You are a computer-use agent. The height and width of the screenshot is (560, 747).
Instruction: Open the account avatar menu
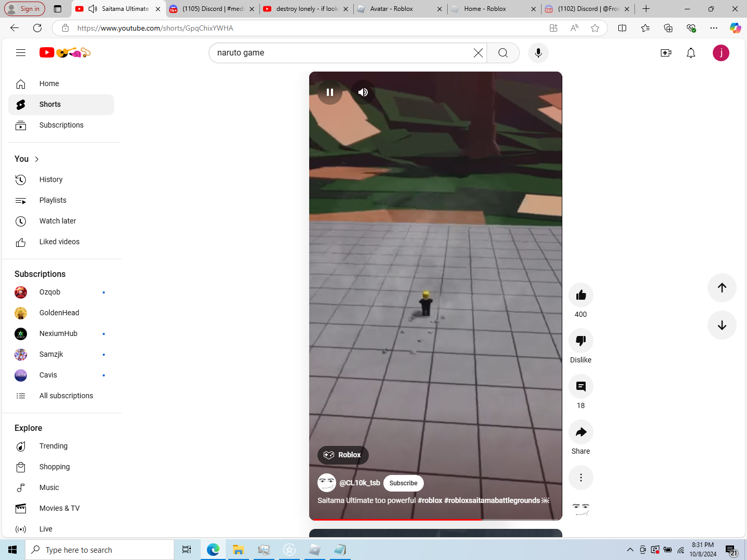(x=721, y=53)
